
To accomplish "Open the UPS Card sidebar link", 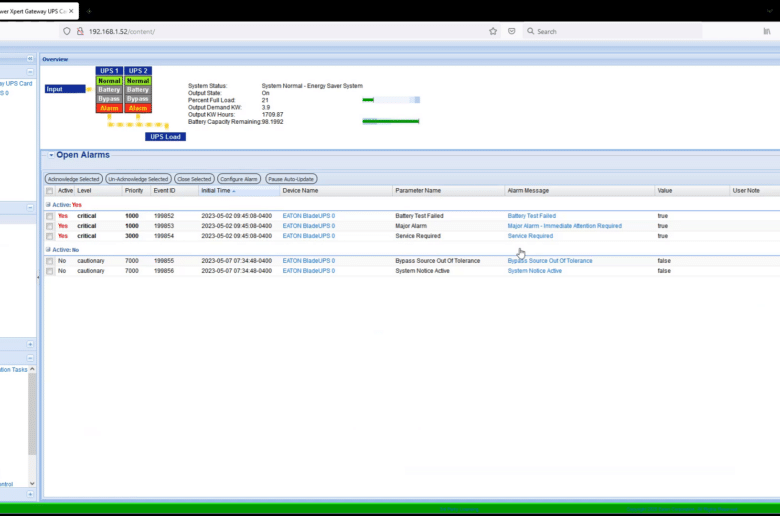I will tap(16, 84).
